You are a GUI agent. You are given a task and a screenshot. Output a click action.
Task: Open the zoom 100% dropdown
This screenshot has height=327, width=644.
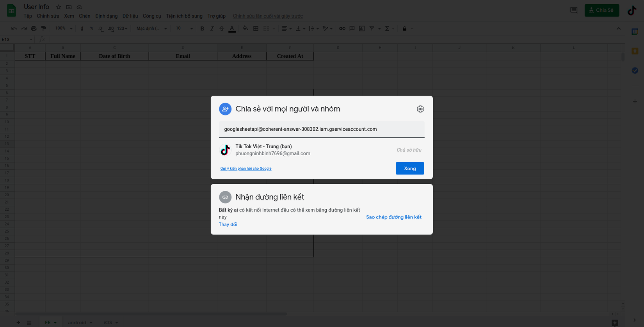[64, 28]
